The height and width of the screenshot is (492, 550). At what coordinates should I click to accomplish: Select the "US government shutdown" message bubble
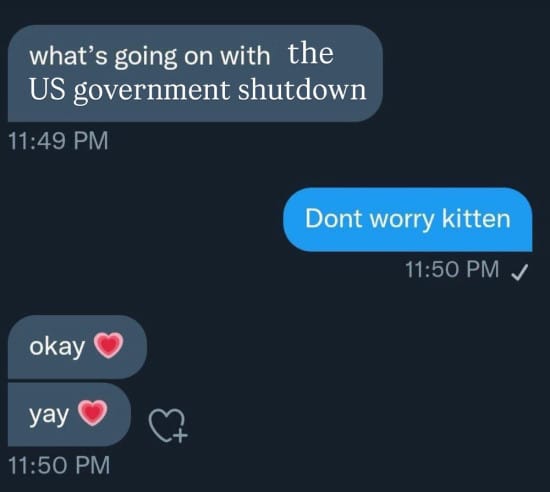[x=195, y=73]
